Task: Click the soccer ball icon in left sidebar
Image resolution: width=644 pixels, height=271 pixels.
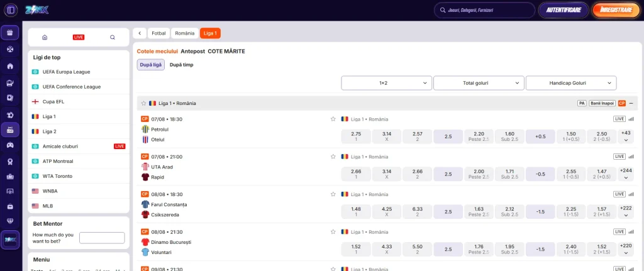Action: tap(10, 49)
